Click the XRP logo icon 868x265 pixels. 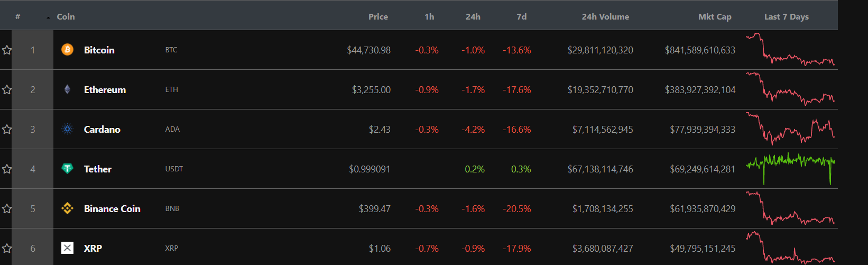[x=67, y=248]
